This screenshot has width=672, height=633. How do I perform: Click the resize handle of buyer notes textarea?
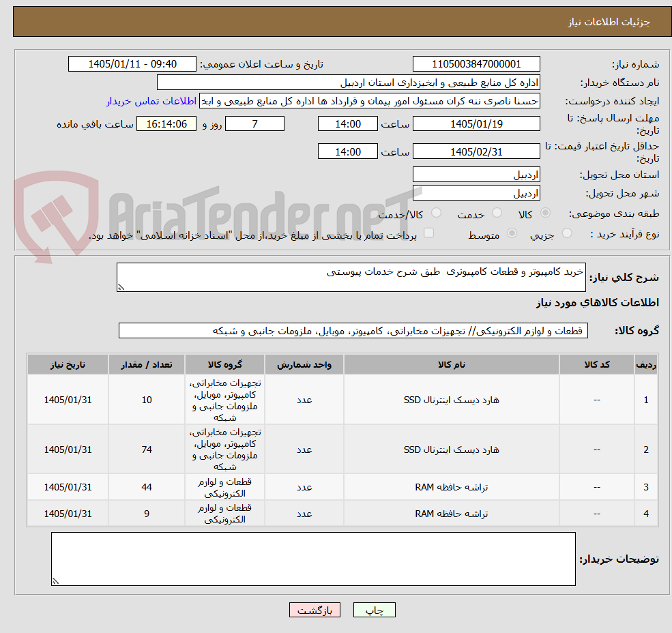tap(55, 581)
